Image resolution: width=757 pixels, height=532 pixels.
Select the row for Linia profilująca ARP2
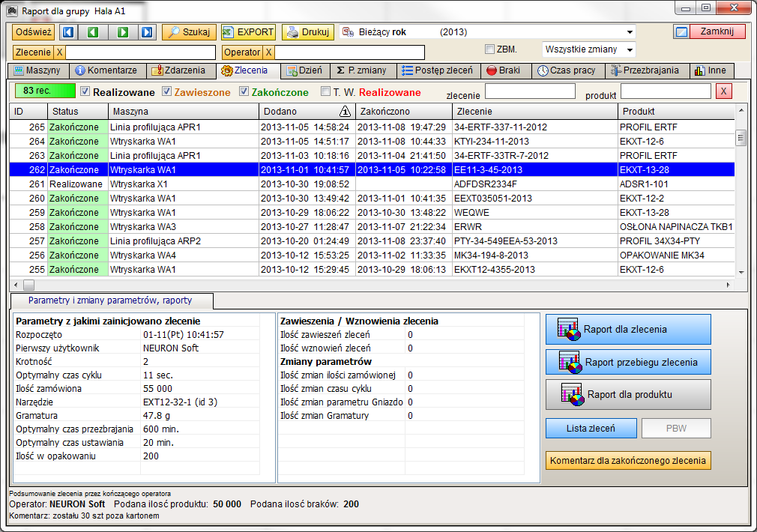pos(372,241)
